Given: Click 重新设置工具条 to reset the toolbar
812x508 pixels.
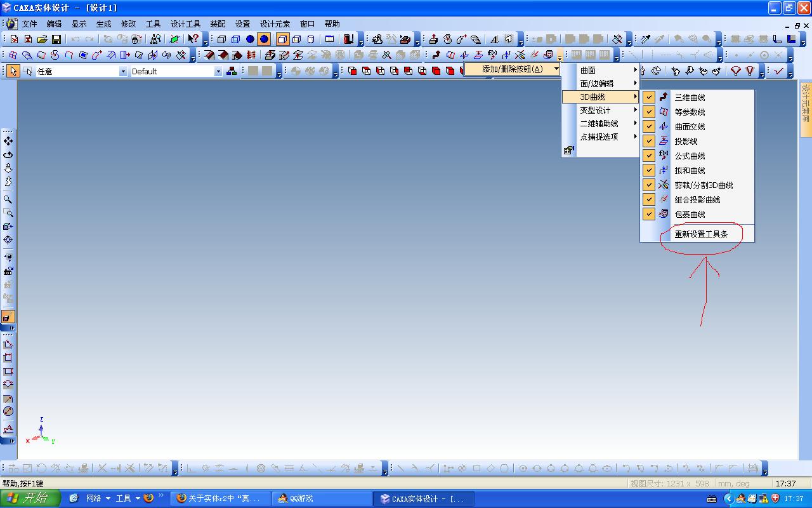Looking at the screenshot, I should click(x=701, y=234).
